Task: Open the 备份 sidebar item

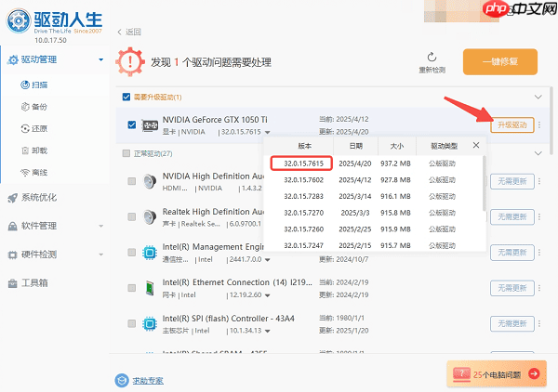Action: point(34,107)
